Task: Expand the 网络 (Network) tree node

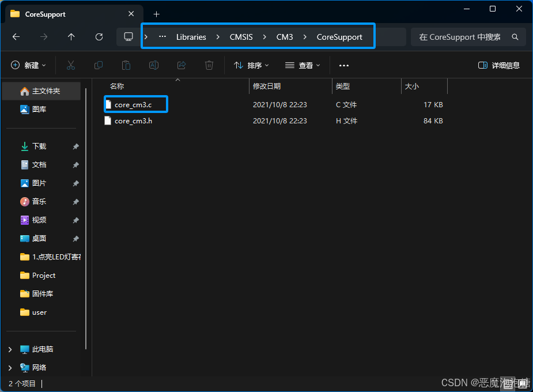Action: (10, 368)
